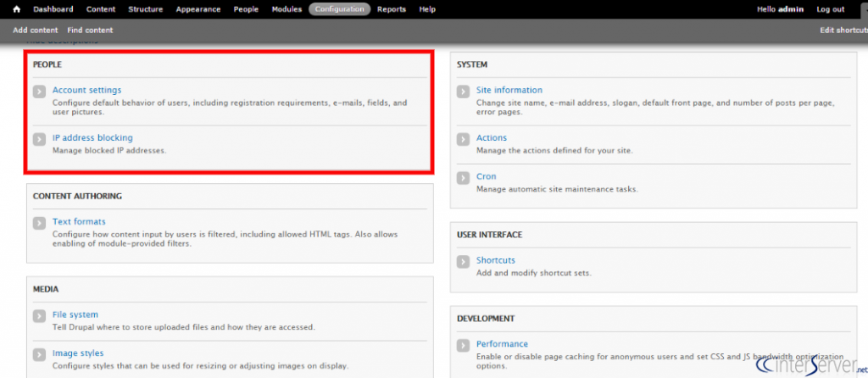This screenshot has height=378, width=868.
Task: Click the arrow icon beside Cron
Action: click(464, 178)
